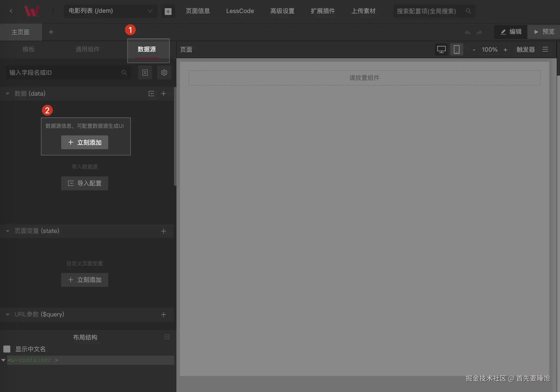Click the zoom in plus next to 100%
The width and height of the screenshot is (560, 392).
505,50
